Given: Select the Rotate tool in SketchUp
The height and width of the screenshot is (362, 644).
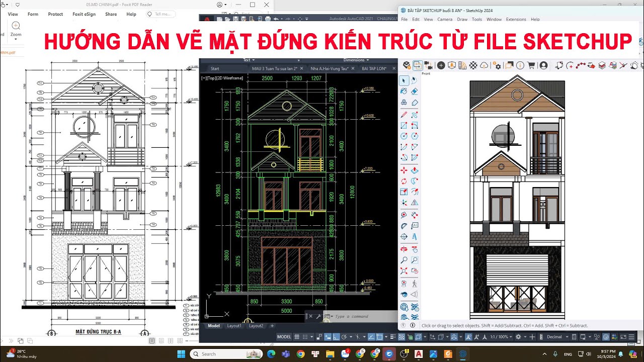Looking at the screenshot, I should [x=404, y=181].
